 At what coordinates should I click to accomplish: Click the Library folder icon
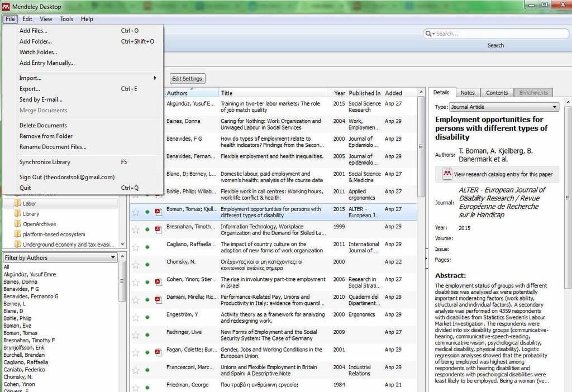tap(17, 213)
